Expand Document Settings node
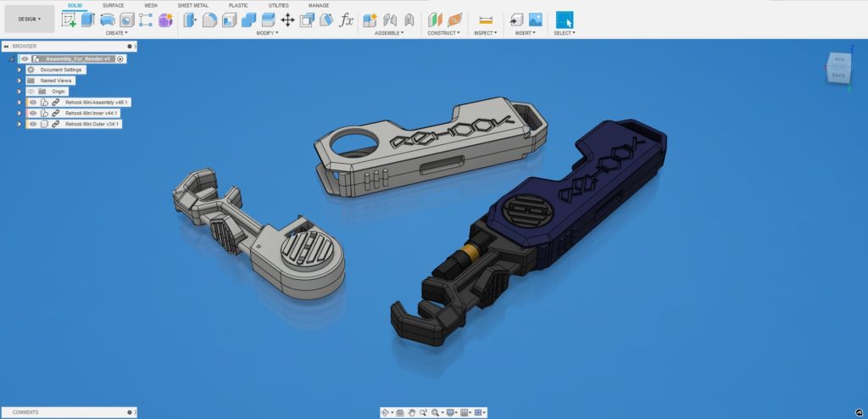Viewport: 868px width, 419px height. coord(19,70)
